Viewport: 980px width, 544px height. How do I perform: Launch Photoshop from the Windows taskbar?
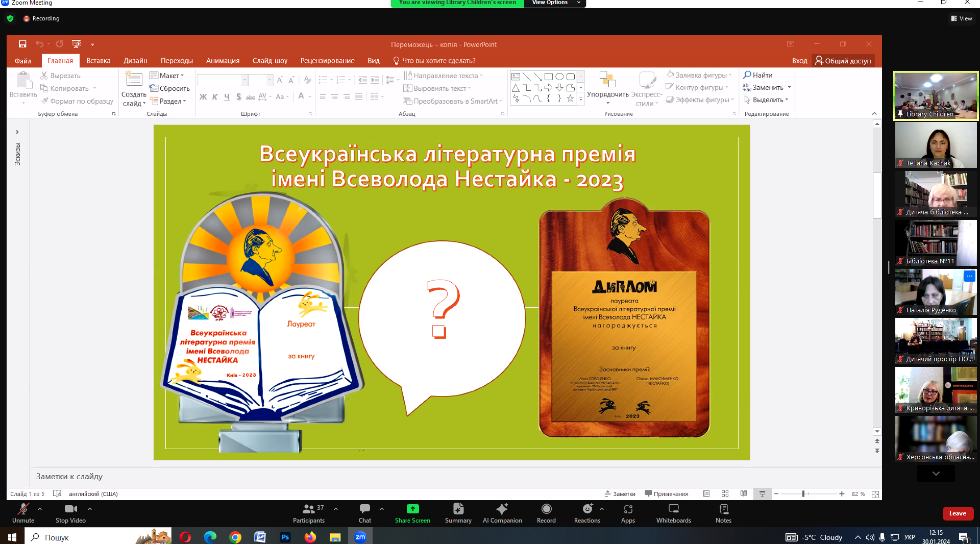(x=285, y=537)
